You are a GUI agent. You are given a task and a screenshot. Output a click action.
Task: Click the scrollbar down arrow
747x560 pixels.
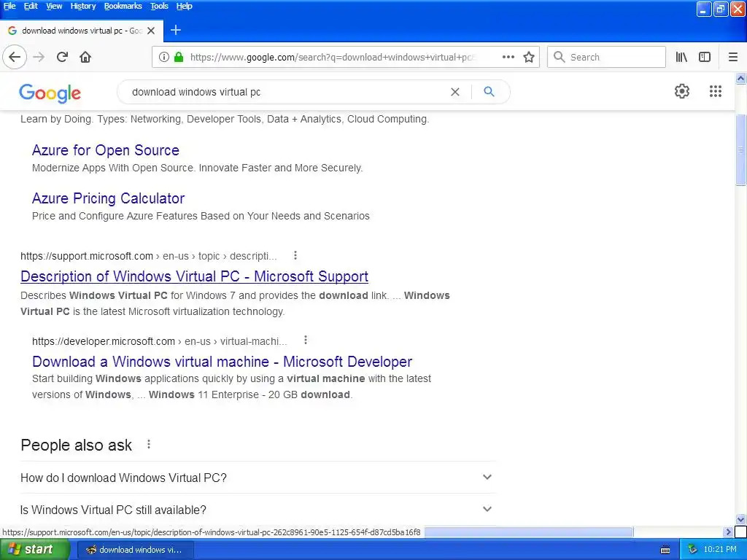tap(740, 519)
